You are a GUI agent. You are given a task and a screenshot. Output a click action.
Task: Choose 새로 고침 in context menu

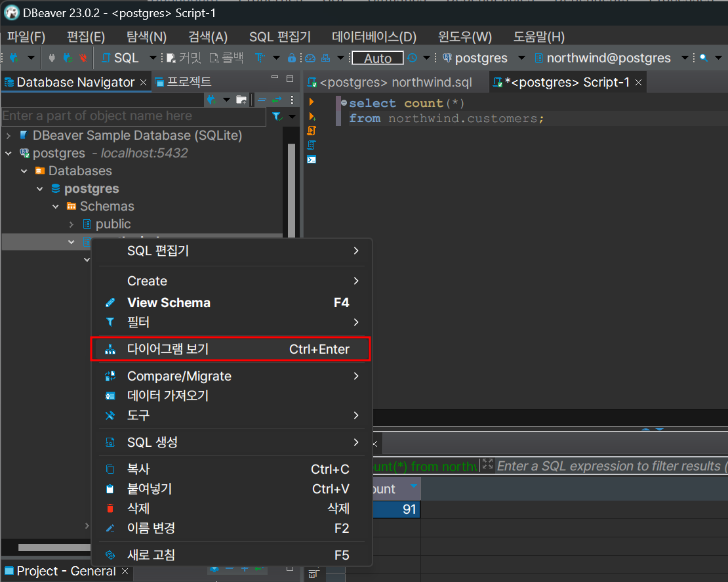point(232,555)
